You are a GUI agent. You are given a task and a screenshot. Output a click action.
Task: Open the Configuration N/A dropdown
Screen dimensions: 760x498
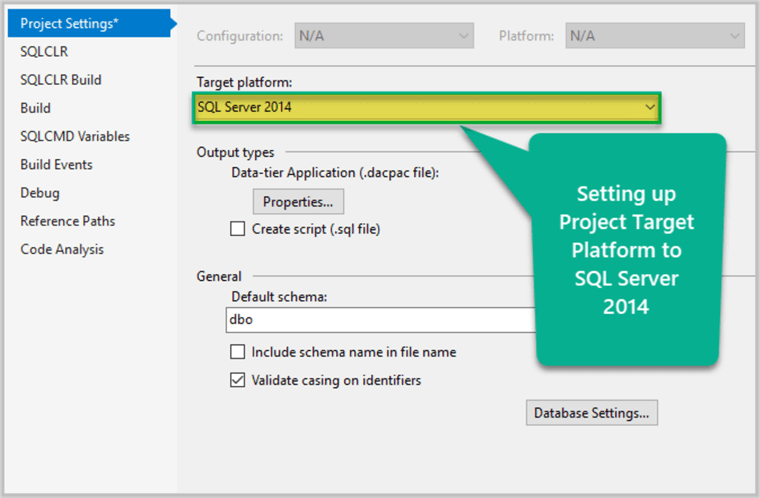click(384, 36)
